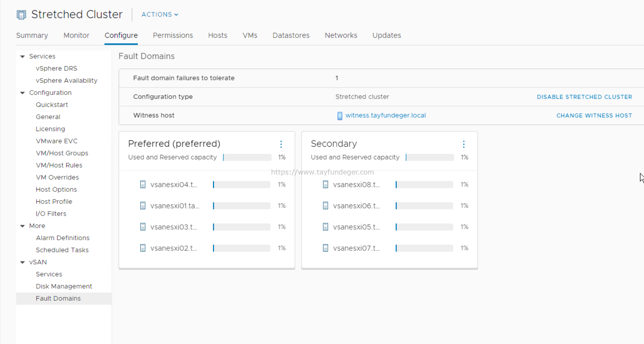
Task: Click the vsanesxi04 capacity usage bar
Action: 242,185
